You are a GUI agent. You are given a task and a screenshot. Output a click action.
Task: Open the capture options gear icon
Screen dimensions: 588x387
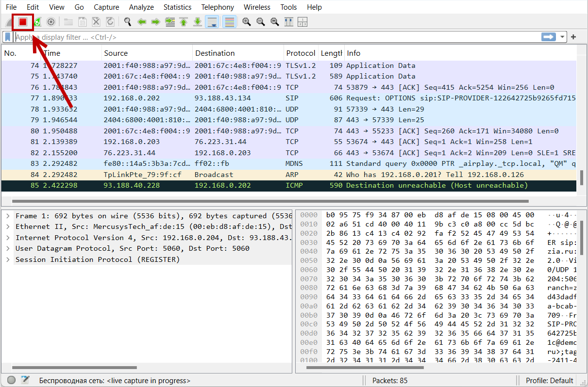click(51, 22)
